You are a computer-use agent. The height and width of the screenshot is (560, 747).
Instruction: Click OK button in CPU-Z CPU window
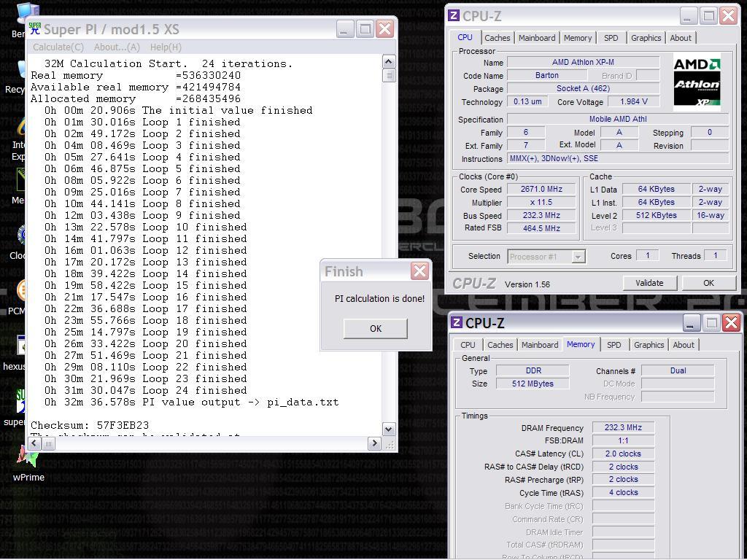point(708,283)
